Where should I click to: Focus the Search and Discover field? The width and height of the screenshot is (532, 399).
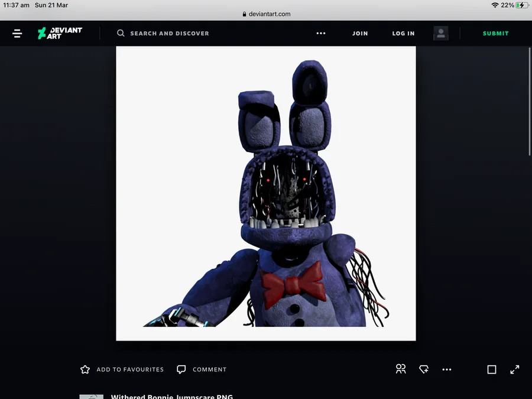click(x=170, y=33)
